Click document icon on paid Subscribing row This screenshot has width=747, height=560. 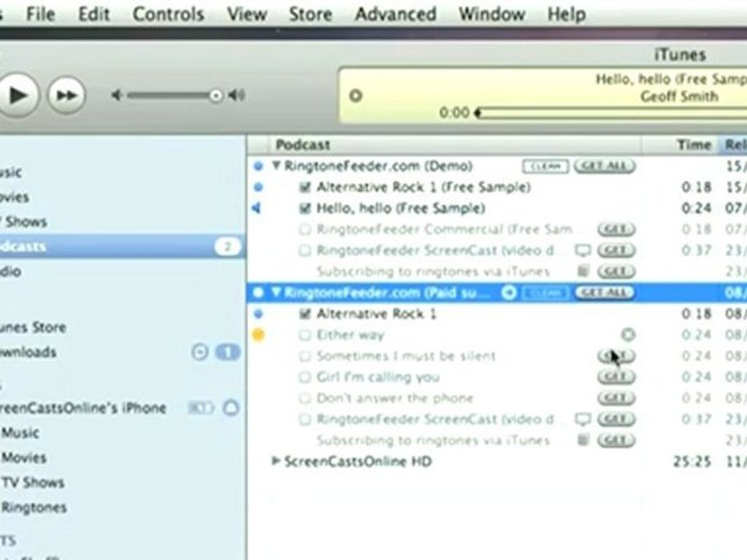coord(583,440)
